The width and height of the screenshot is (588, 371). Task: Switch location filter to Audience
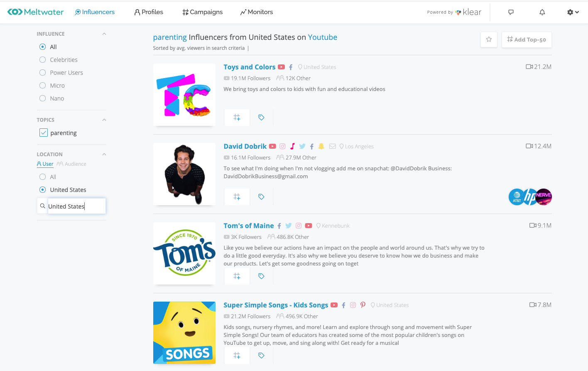pos(71,164)
